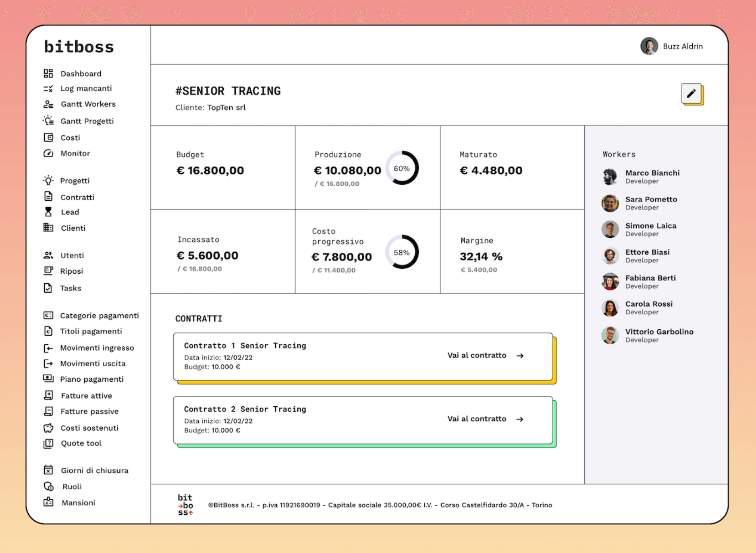Select Movimenti ingresso from the sidebar
This screenshot has width=756, height=553.
(97, 348)
